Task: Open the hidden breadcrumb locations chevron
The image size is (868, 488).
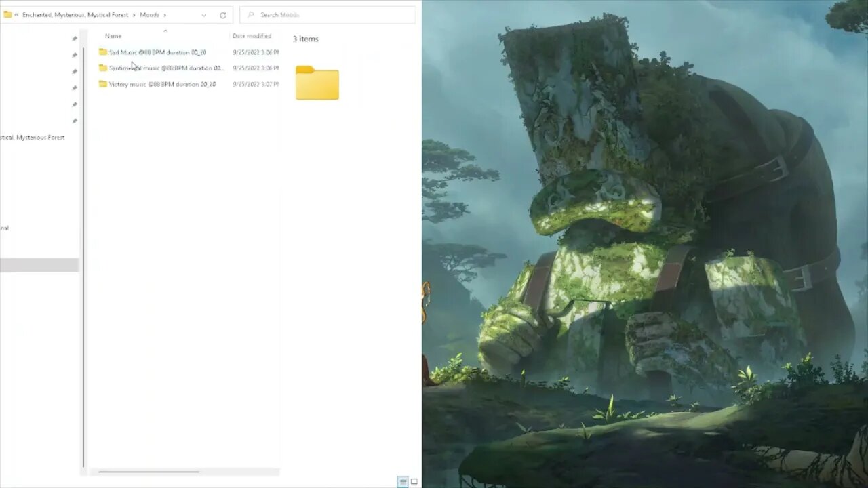Action: [x=16, y=14]
